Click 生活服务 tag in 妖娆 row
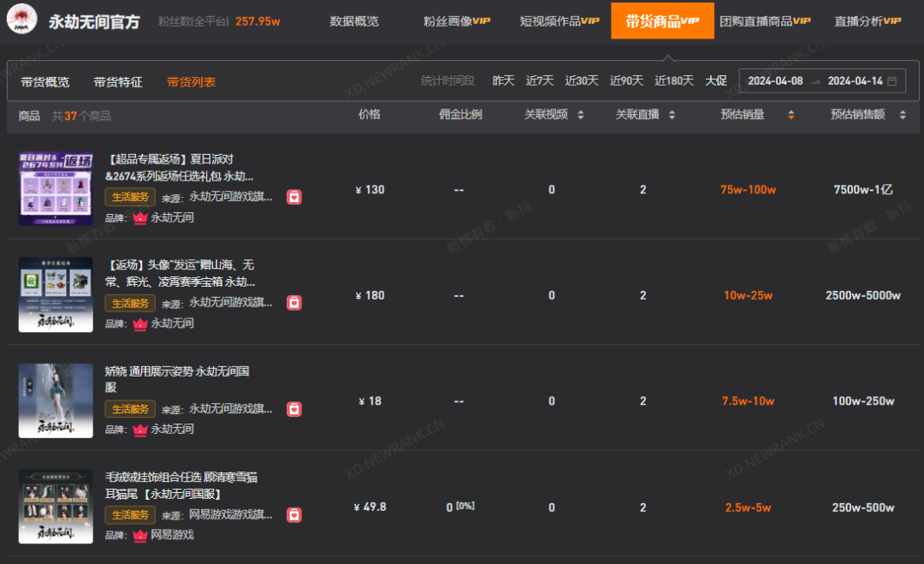This screenshot has height=564, width=924. (130, 409)
